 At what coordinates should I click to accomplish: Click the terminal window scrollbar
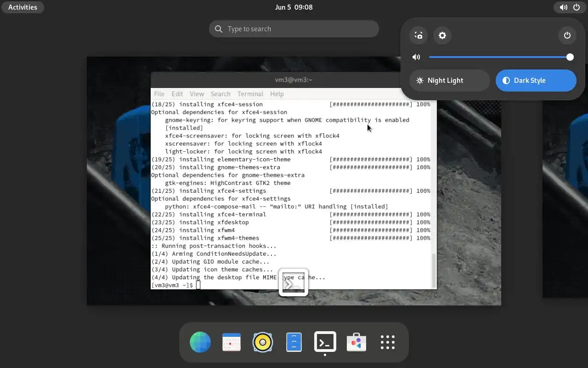[434, 270]
